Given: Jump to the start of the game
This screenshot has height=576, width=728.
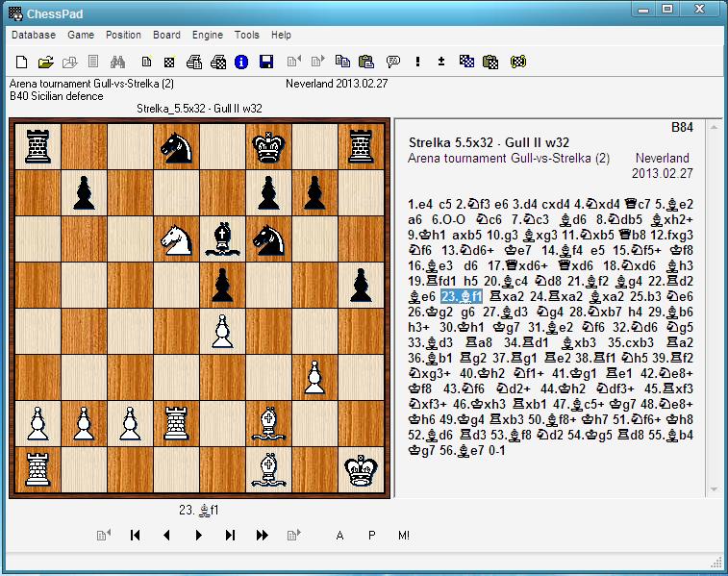Looking at the screenshot, I should (x=136, y=536).
